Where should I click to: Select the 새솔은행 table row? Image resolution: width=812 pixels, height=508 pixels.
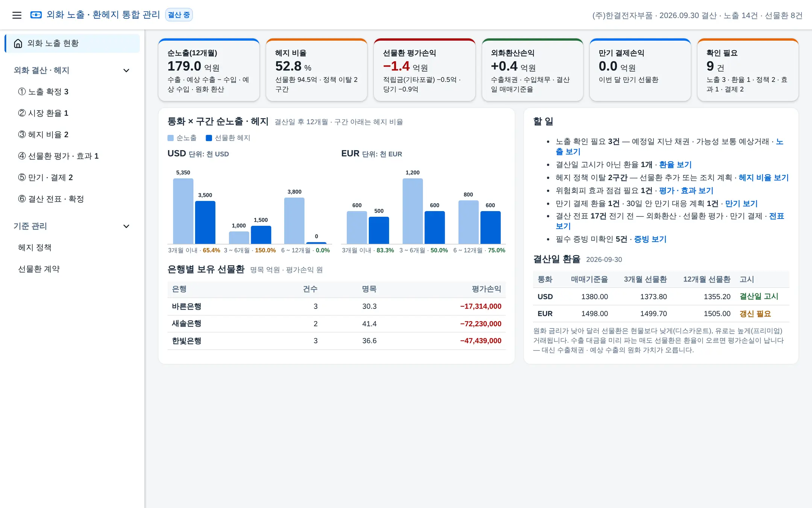[336, 324]
